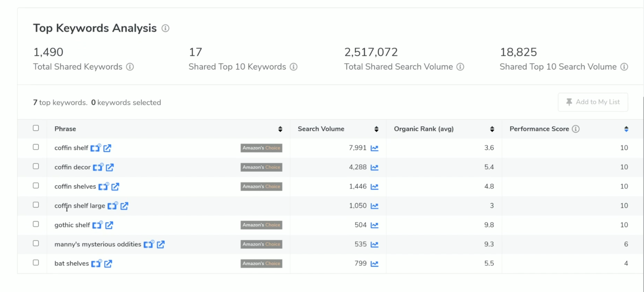Screen dimensions: 644x292
Task: Sort table by Phrase column arrows
Action: point(280,129)
